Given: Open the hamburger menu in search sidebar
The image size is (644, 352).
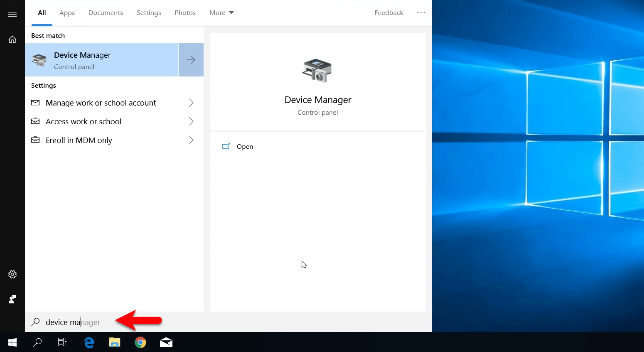Looking at the screenshot, I should [12, 14].
